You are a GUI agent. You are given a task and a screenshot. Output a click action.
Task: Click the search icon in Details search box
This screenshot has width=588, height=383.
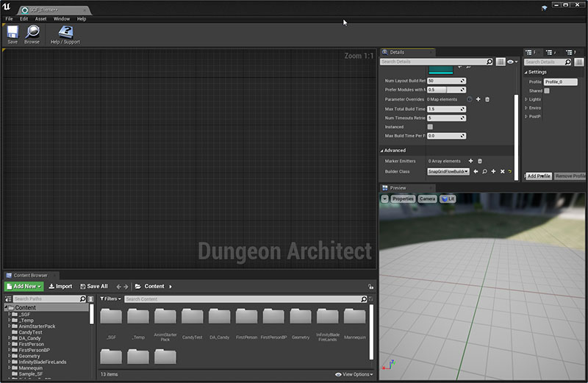(490, 62)
